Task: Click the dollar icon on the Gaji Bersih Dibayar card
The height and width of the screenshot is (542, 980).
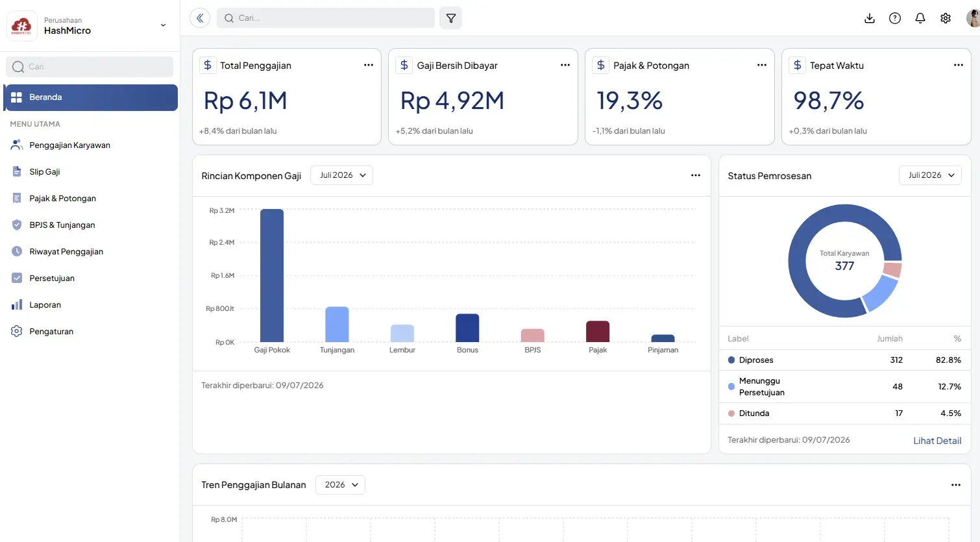Action: point(404,65)
